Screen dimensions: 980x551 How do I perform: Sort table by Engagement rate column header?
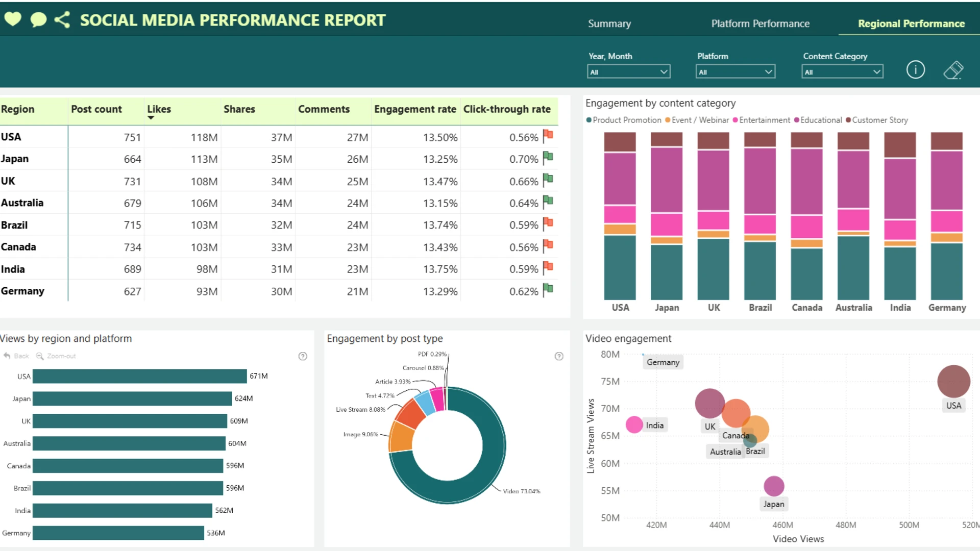(414, 109)
